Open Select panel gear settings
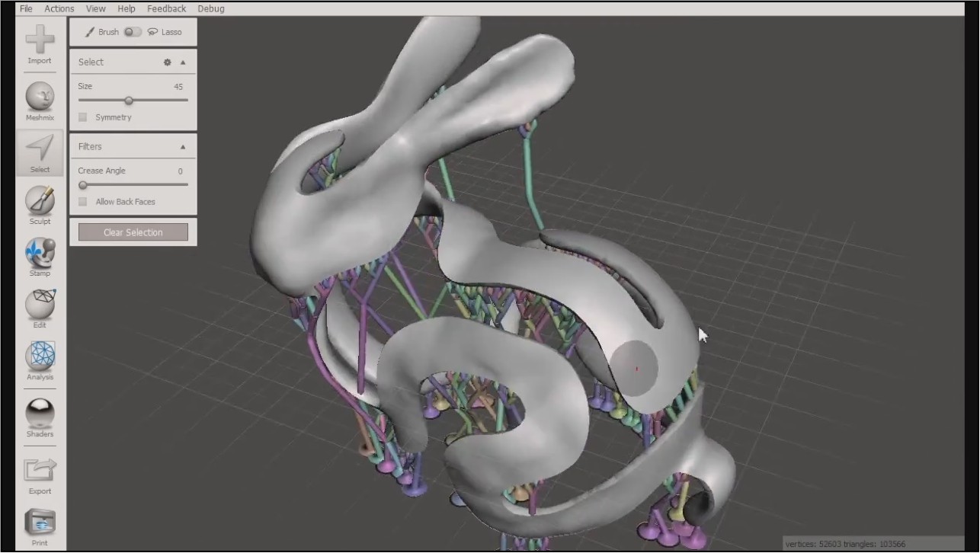 coord(167,62)
